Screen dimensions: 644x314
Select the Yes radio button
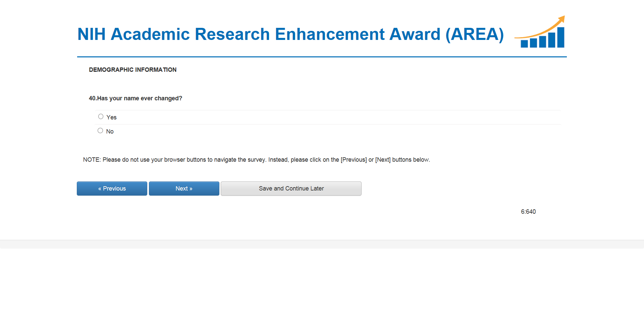[x=101, y=117]
